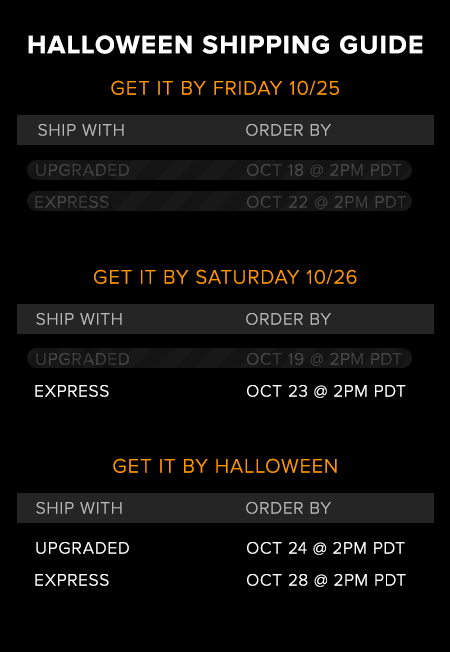The image size is (450, 652).
Task: Click the disabled Upgraded row for Oct 18
Action: pos(219,170)
